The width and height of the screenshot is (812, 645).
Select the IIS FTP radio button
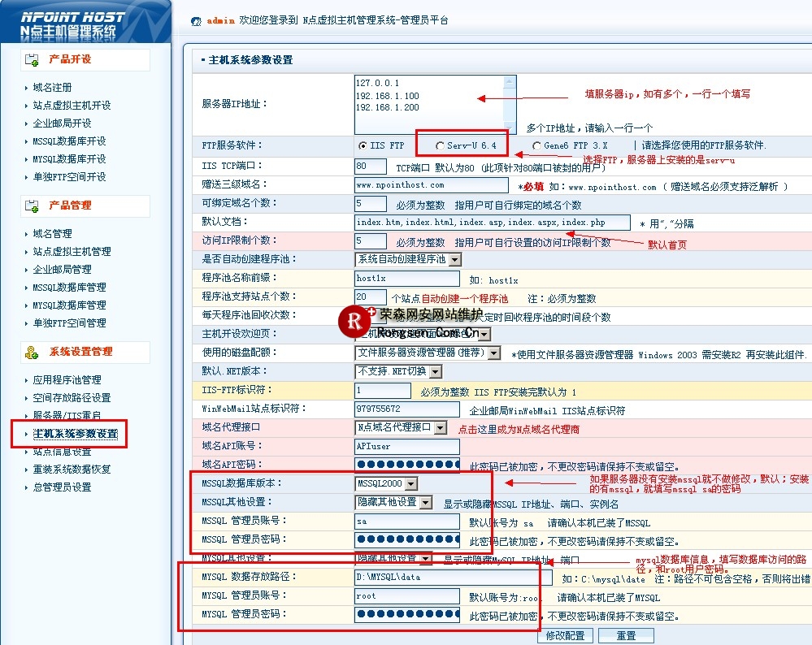pos(362,146)
